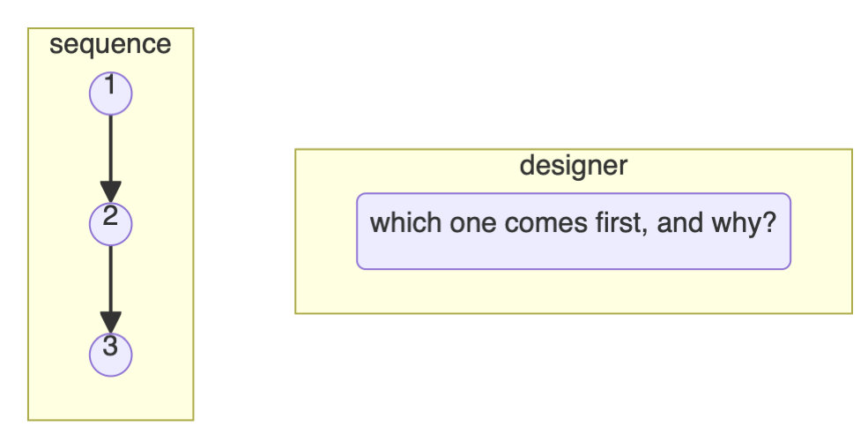Image resolution: width=868 pixels, height=434 pixels.
Task: Click the white canvas between the two subgraphs
Action: tap(244, 229)
